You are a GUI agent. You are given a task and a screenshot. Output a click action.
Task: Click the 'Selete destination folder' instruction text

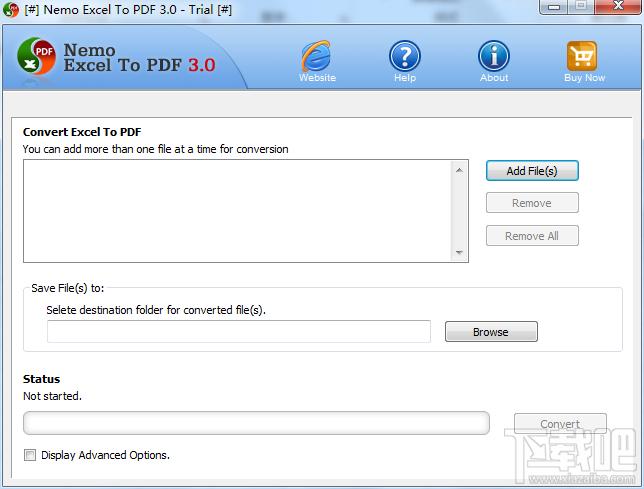(156, 310)
